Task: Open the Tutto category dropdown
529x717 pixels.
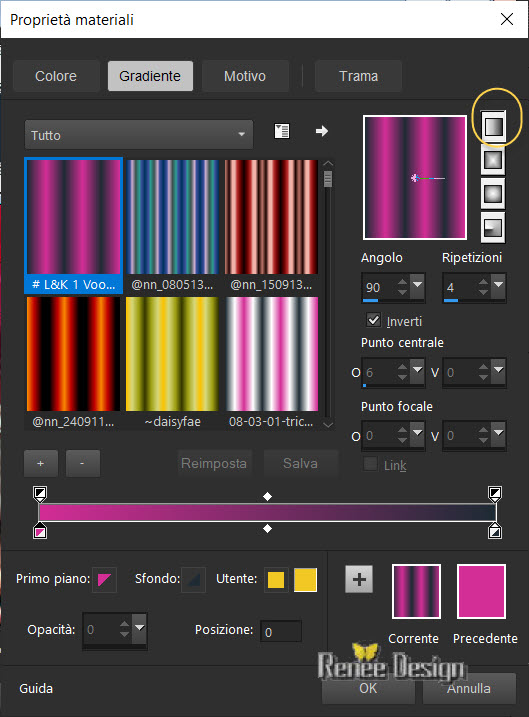Action: coord(139,135)
